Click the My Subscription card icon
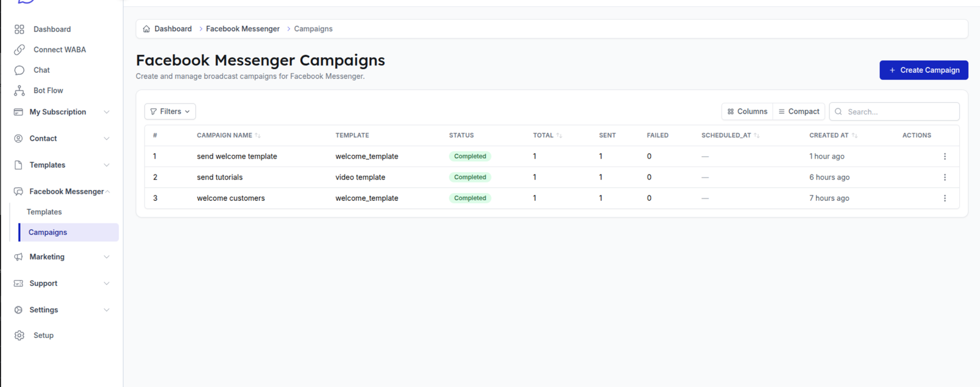Screen dimensions: 980x387 [18, 112]
